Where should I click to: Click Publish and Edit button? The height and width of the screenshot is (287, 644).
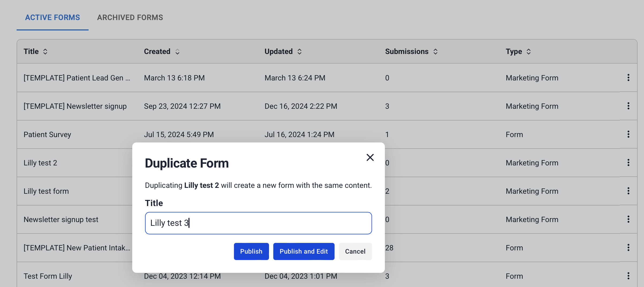coord(304,251)
